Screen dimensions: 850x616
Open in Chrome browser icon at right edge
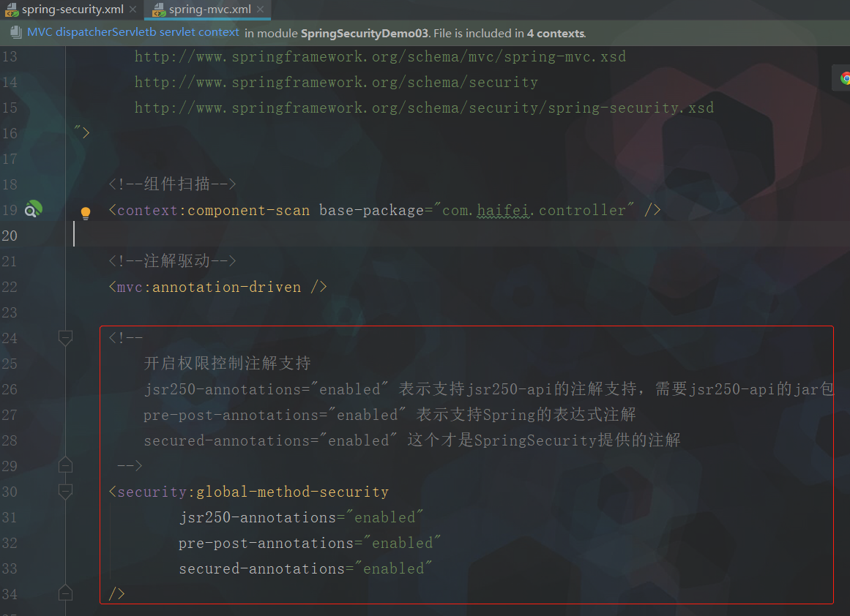(845, 78)
